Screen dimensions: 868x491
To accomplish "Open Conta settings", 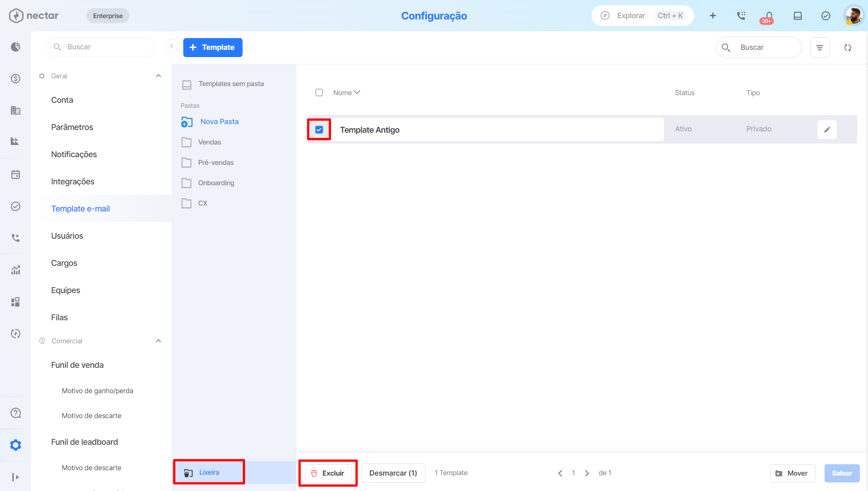I will coord(62,100).
